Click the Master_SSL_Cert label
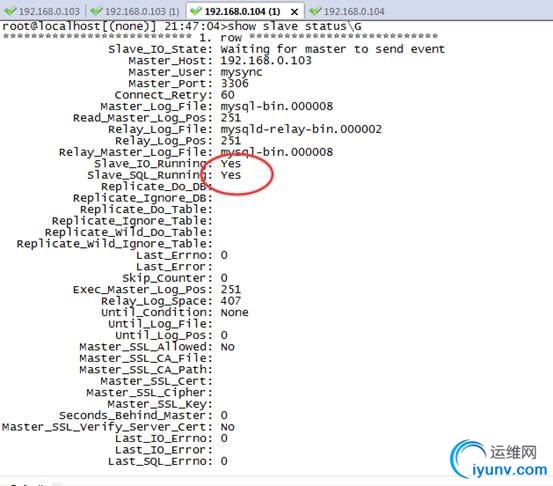Viewport: 553px width, 486px height. 157,381
